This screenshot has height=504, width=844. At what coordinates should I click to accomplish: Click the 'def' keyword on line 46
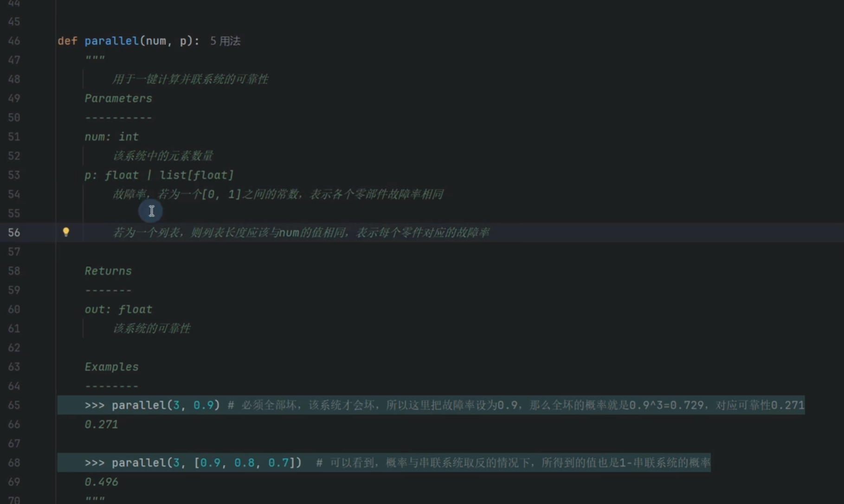(x=67, y=41)
